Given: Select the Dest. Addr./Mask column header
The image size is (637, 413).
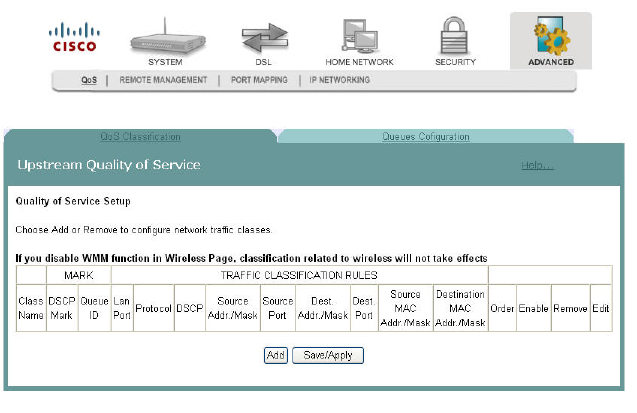Looking at the screenshot, I should (323, 308).
